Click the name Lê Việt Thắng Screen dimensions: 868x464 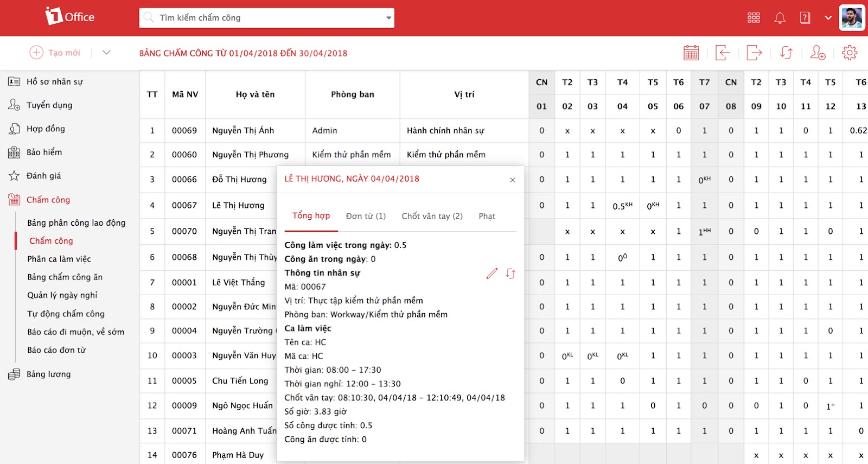(x=238, y=282)
